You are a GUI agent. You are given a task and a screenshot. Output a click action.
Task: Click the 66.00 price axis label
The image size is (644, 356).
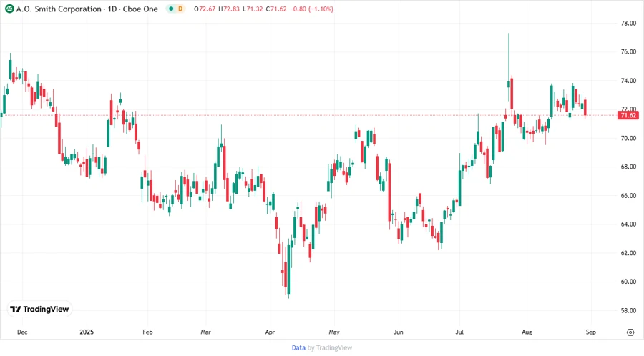pos(628,196)
